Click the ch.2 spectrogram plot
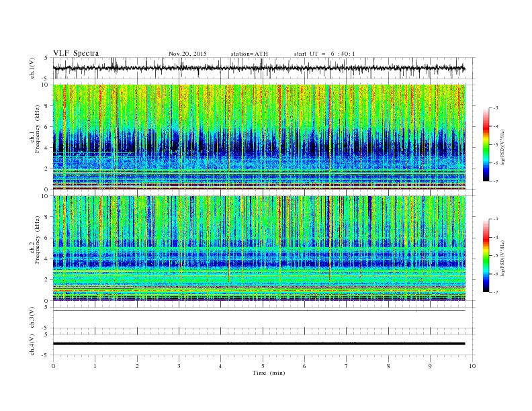This screenshot has width=532, height=411. pos(259,248)
